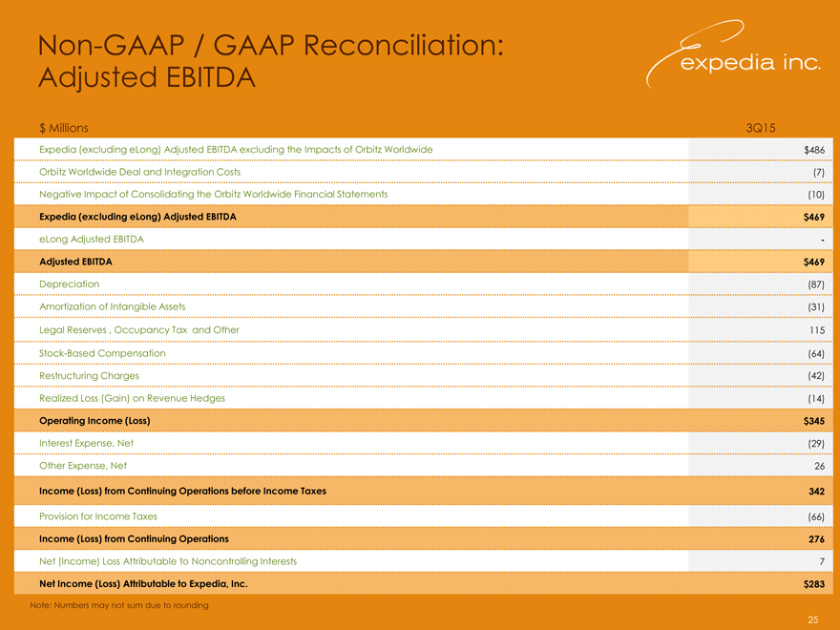Select the 'Interest Expense, Net' label
The image size is (840, 630).
pos(86,444)
